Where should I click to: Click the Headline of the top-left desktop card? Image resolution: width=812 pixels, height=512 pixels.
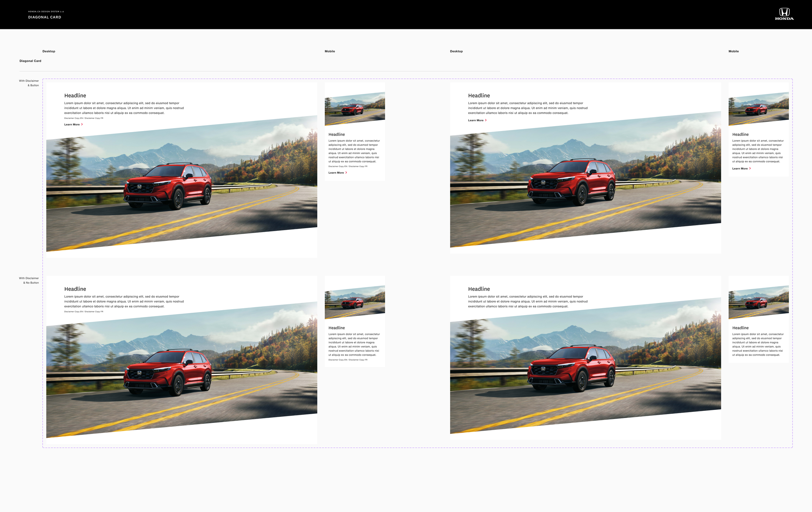(75, 96)
